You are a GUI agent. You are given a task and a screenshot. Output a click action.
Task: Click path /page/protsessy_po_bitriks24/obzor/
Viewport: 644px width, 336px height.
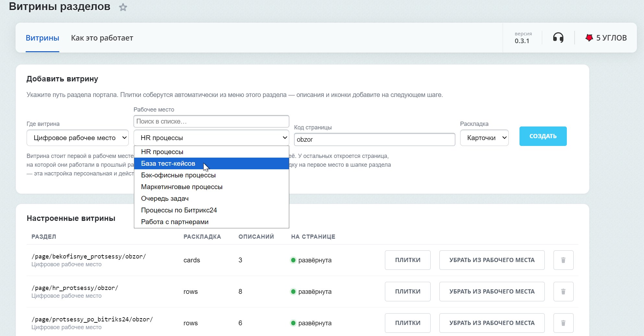point(92,319)
